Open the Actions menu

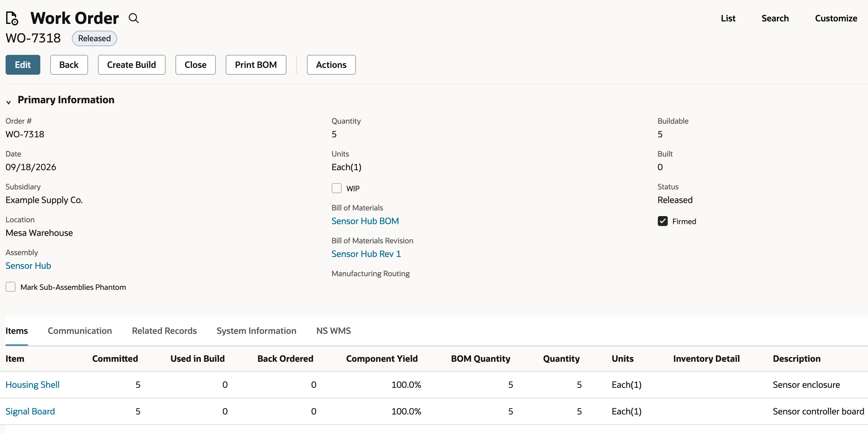point(331,65)
